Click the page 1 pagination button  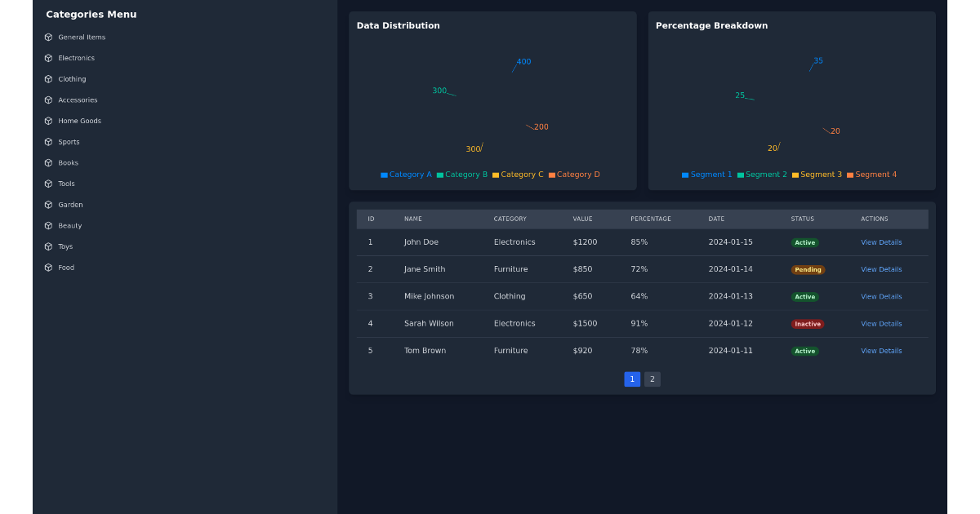point(632,379)
